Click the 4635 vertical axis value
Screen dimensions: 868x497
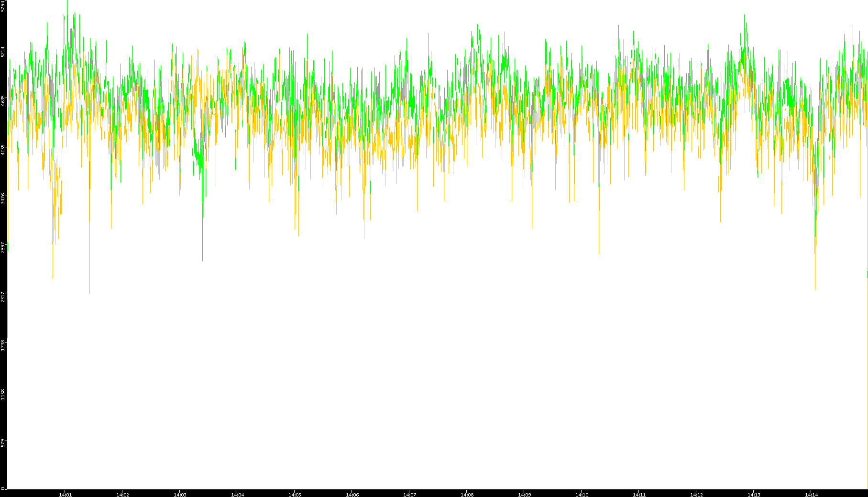[x=3, y=100]
